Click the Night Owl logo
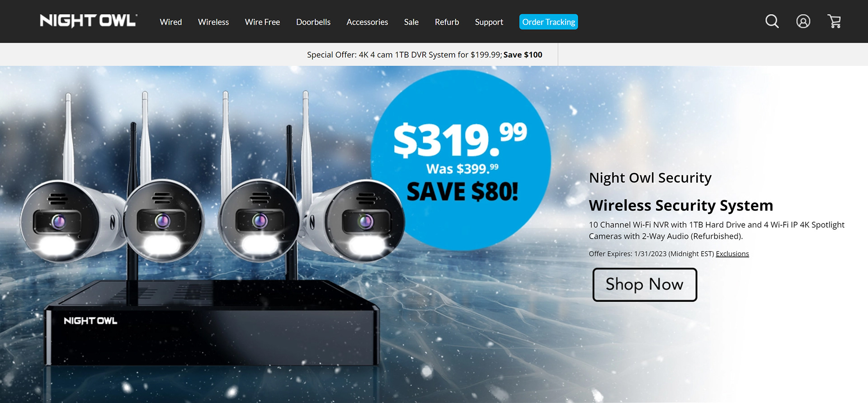The image size is (868, 403). [89, 21]
